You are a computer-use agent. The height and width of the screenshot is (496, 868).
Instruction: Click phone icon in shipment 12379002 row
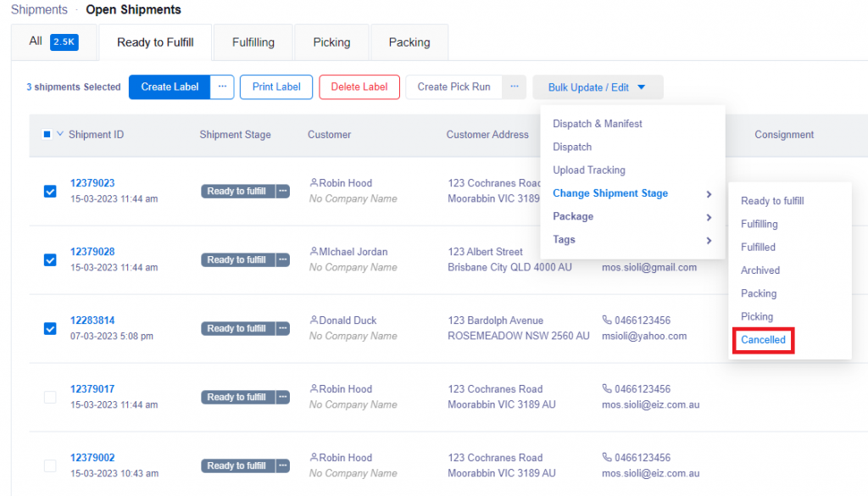pyautogui.click(x=607, y=457)
